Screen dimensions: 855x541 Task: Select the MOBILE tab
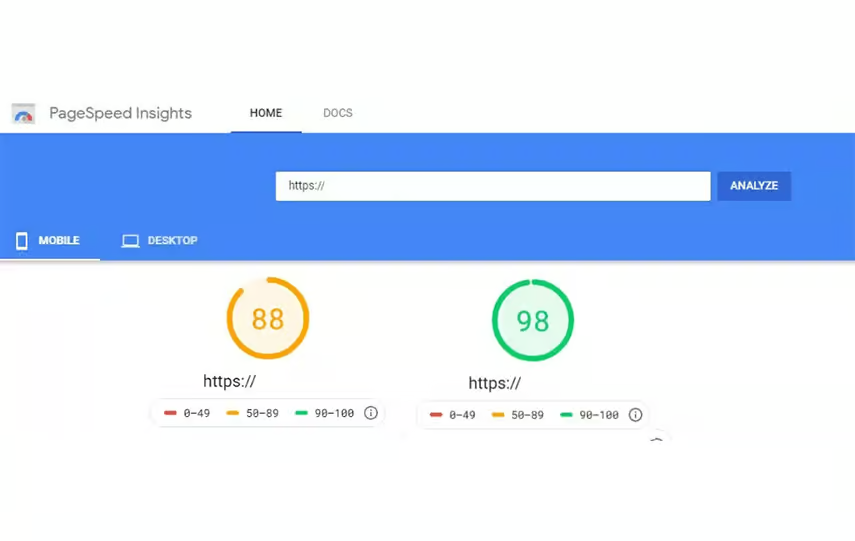coord(50,241)
